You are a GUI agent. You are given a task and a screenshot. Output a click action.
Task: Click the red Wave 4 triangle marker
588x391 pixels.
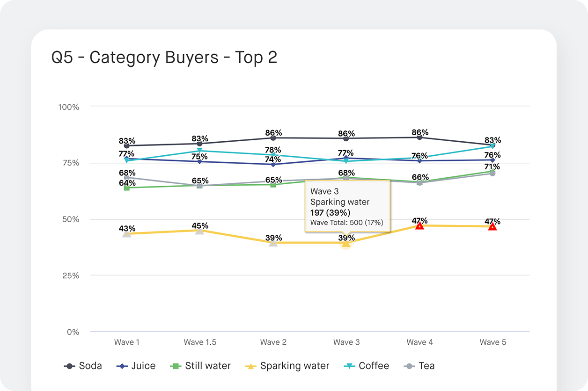click(x=419, y=226)
